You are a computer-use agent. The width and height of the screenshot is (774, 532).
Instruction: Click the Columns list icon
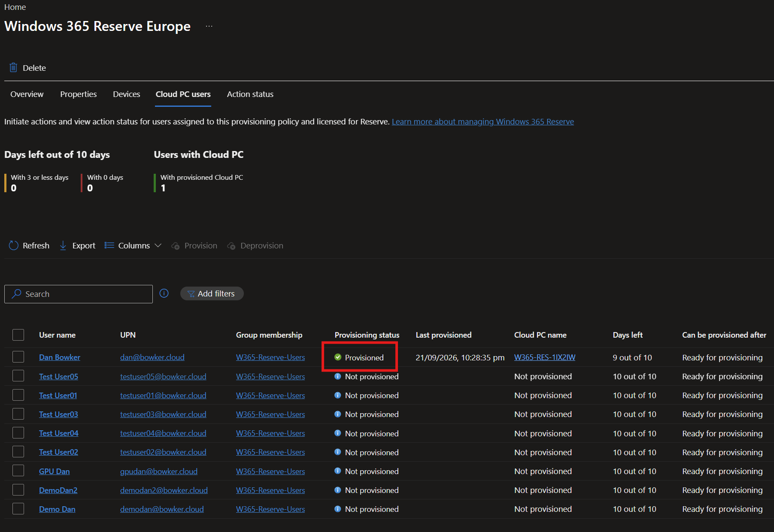tap(109, 245)
